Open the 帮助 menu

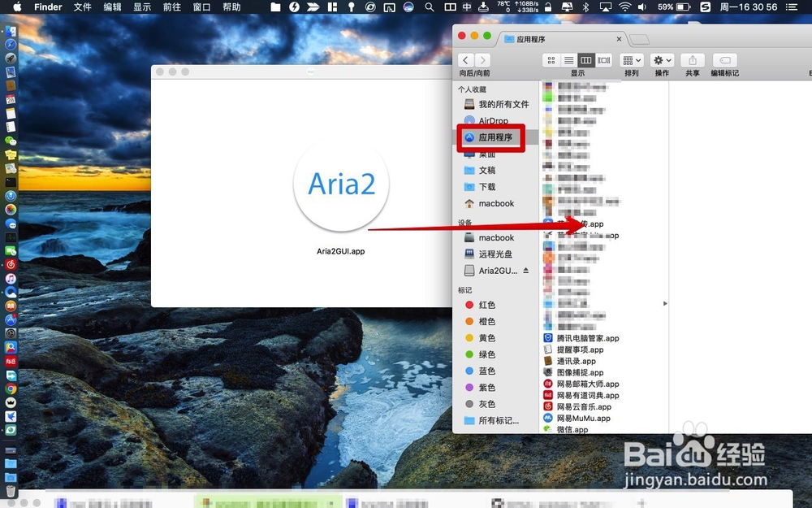231,7
